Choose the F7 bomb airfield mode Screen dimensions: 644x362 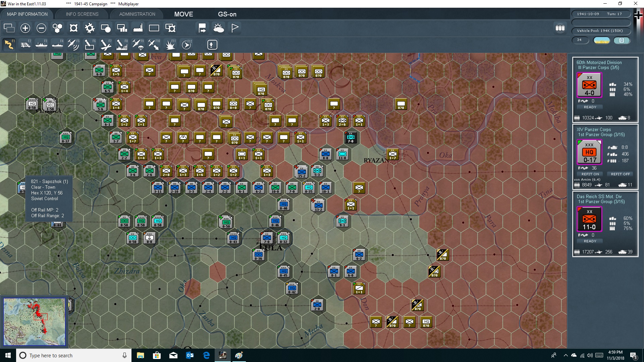(106, 45)
